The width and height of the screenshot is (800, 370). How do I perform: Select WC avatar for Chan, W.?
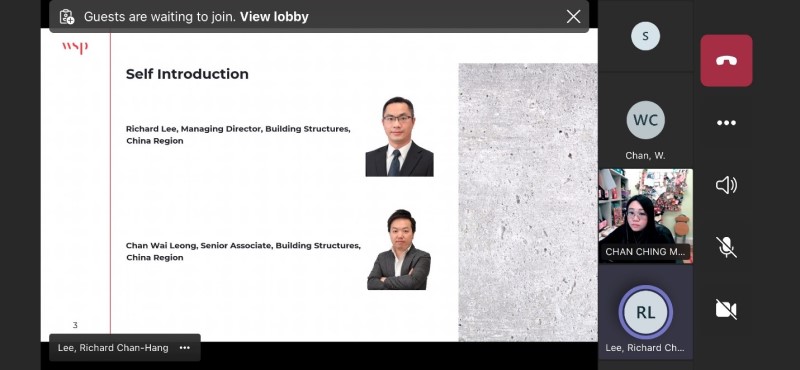tap(645, 120)
